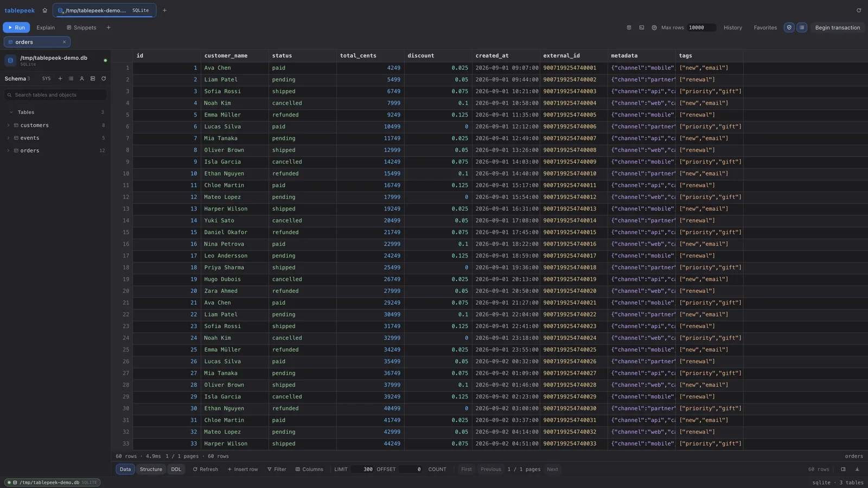Viewport: 868px width, 488px height.
Task: Click the list icon in Schema header
Action: [71, 79]
